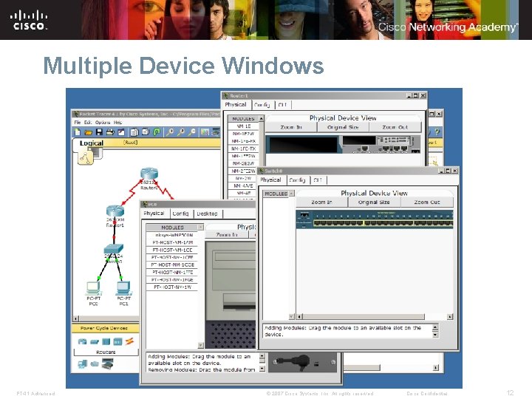532x399 pixels.
Task: Switch to the Logical workspace tab
Action: [92, 143]
